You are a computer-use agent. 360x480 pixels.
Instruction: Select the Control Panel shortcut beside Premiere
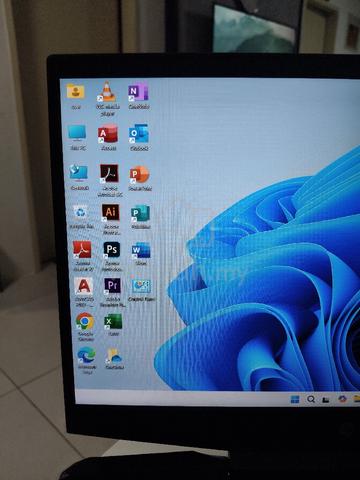pyautogui.click(x=142, y=286)
